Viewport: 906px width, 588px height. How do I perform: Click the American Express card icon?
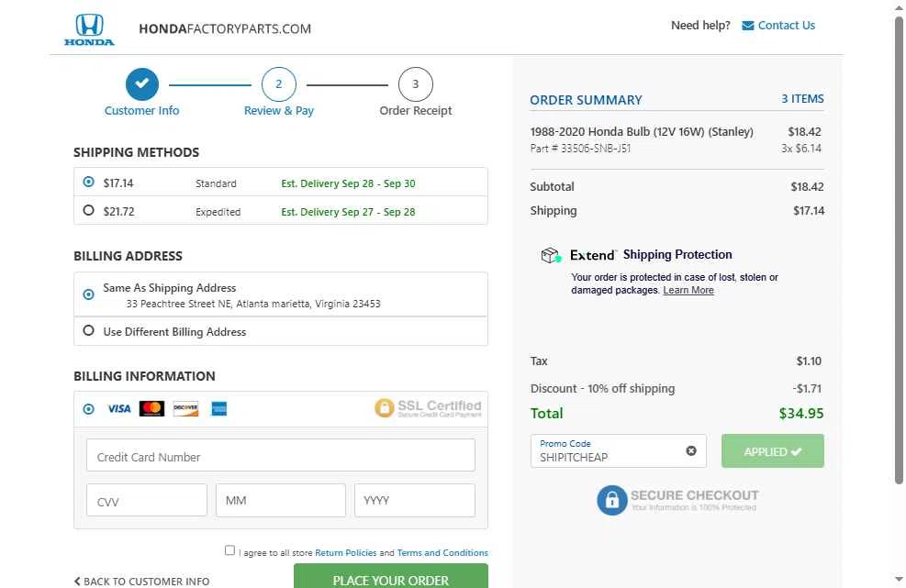[219, 409]
